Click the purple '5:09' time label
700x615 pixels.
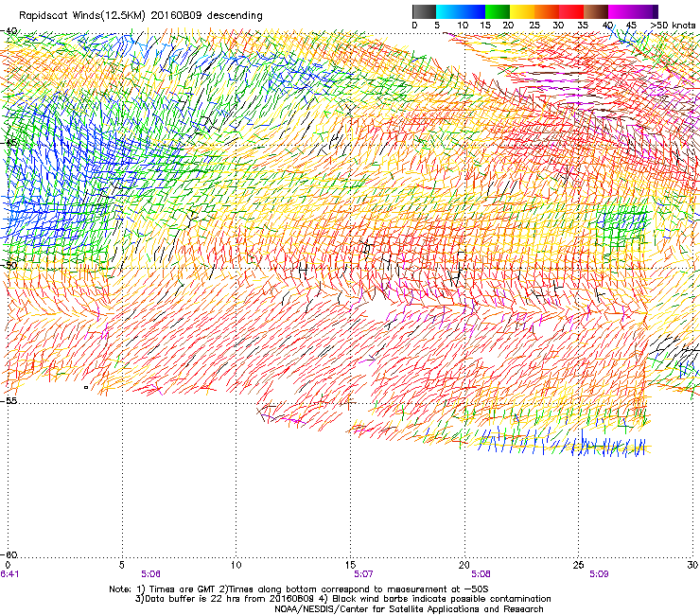coord(599,574)
